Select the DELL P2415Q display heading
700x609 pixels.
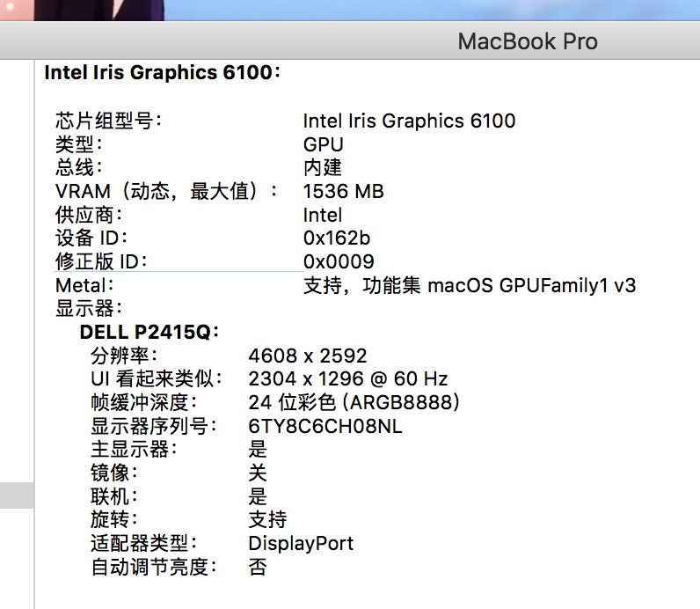point(149,332)
